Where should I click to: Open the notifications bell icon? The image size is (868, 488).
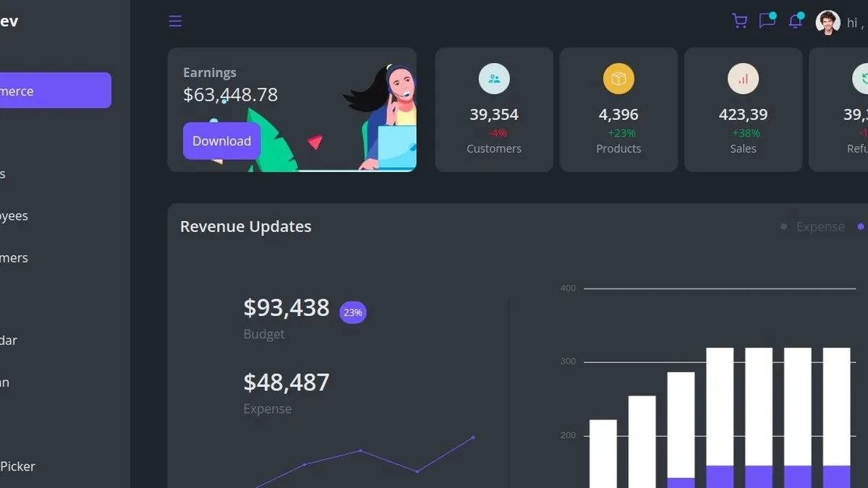click(796, 20)
